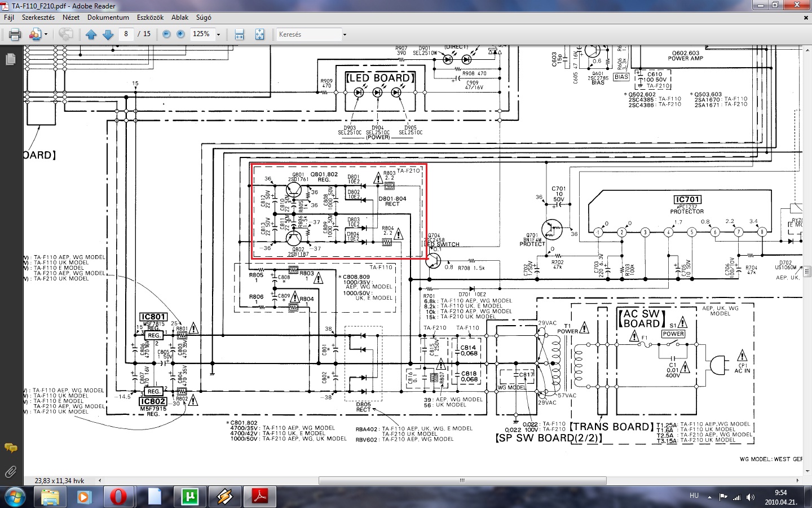Open the collaboration tool with people icon

click(x=35, y=34)
